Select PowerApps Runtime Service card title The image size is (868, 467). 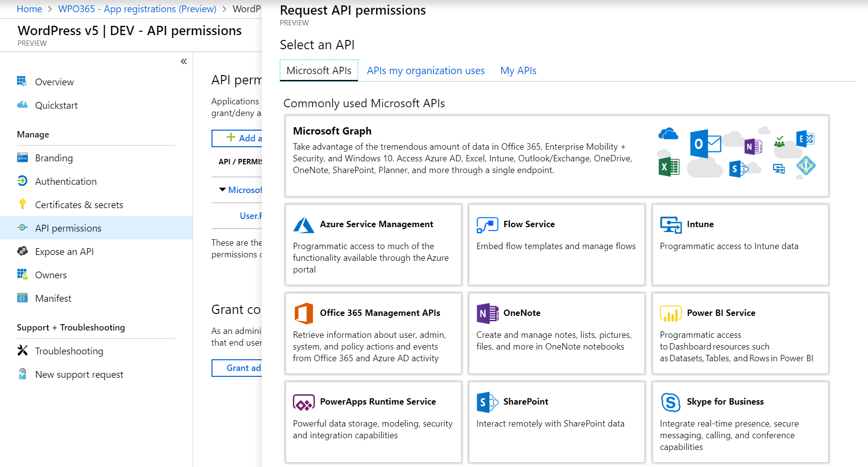378,402
